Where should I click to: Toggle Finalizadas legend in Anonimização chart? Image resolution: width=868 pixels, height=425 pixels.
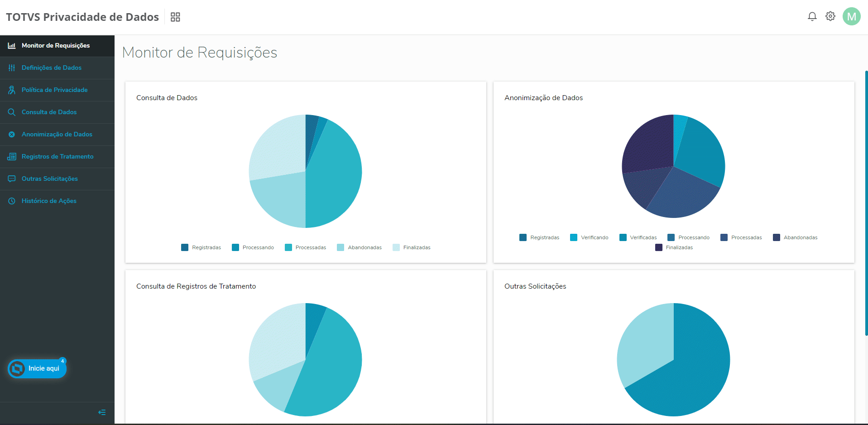pyautogui.click(x=674, y=247)
